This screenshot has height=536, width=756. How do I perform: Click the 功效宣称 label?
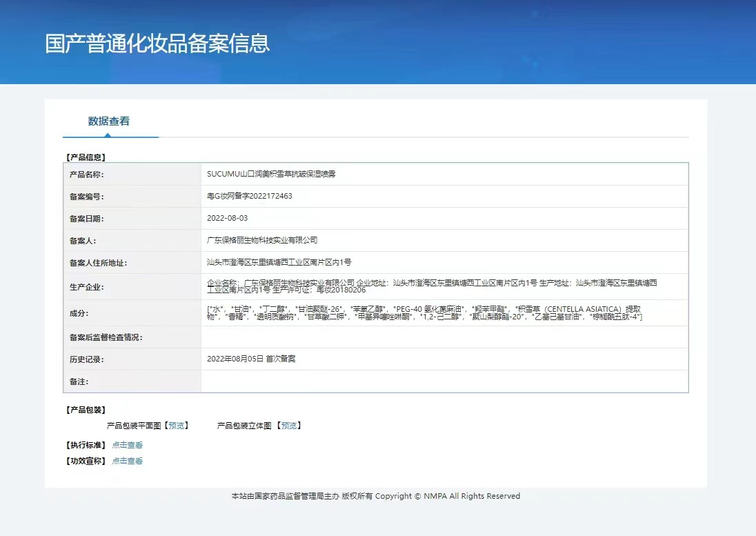point(86,461)
